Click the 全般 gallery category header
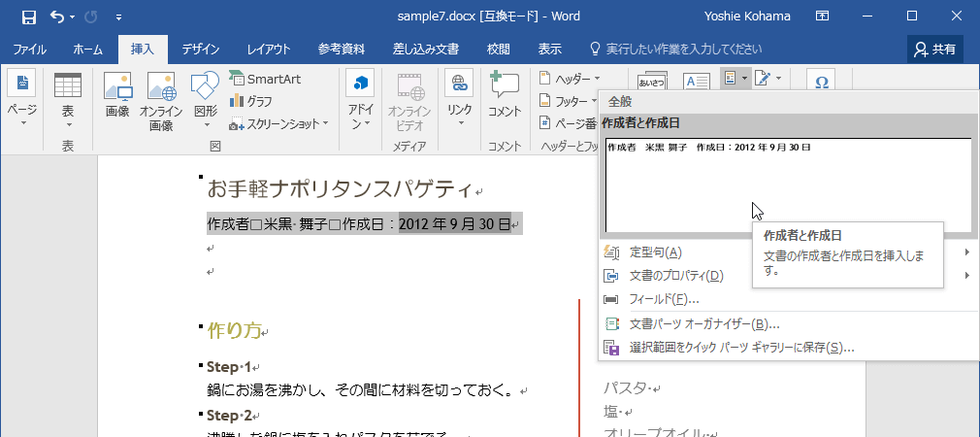Screen dimensions: 980x437 pos(620,103)
